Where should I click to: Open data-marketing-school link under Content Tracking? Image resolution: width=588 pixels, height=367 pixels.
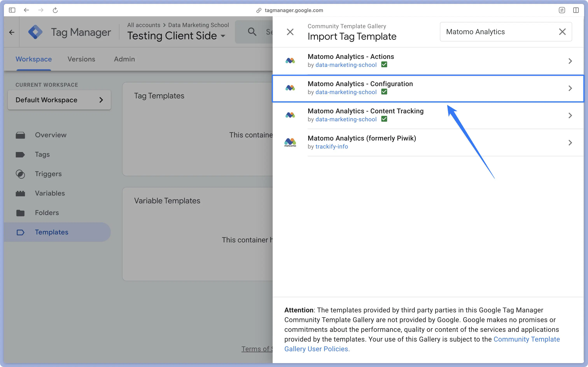point(346,119)
